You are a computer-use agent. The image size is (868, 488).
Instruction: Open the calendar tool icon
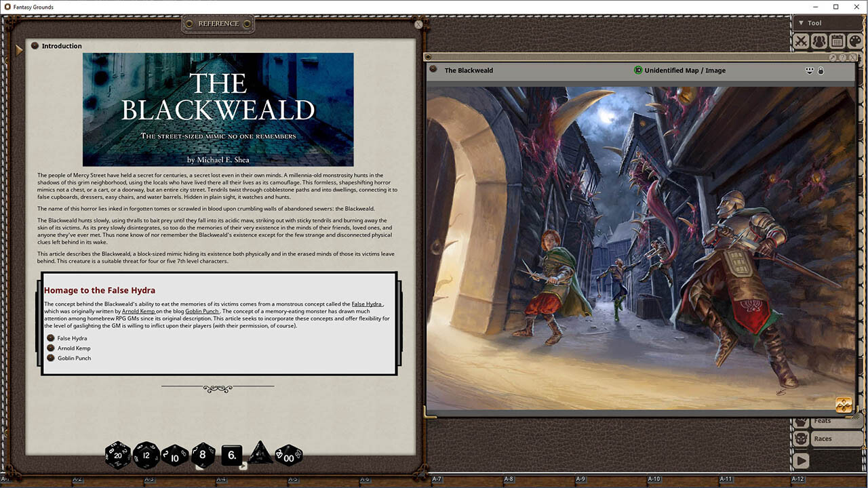pos(837,41)
